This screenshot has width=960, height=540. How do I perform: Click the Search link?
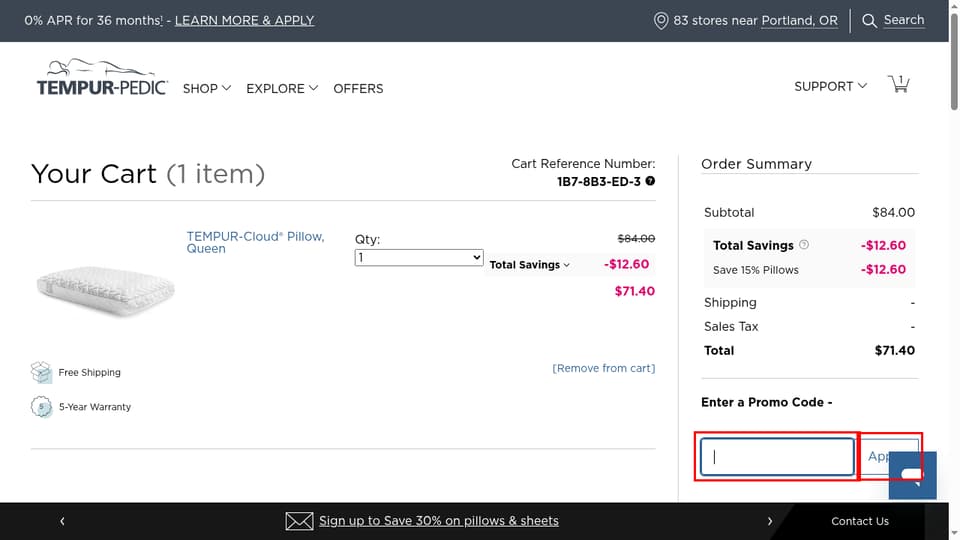pos(904,20)
